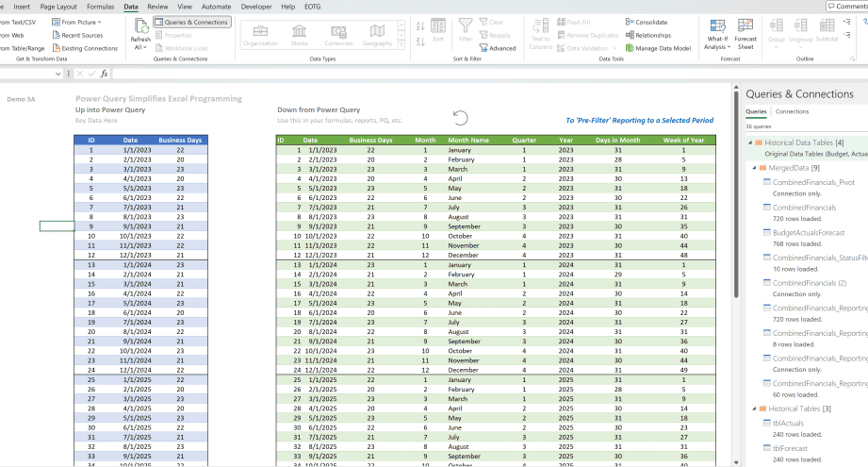Image resolution: width=868 pixels, height=467 pixels.
Task: Click the Group outline icon
Action: pos(776,25)
